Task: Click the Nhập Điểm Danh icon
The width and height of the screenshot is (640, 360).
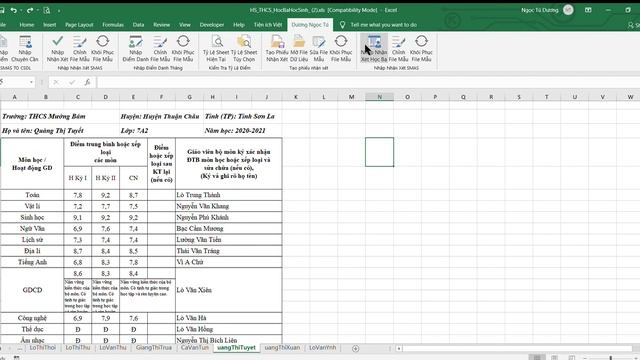Action: pos(136,48)
